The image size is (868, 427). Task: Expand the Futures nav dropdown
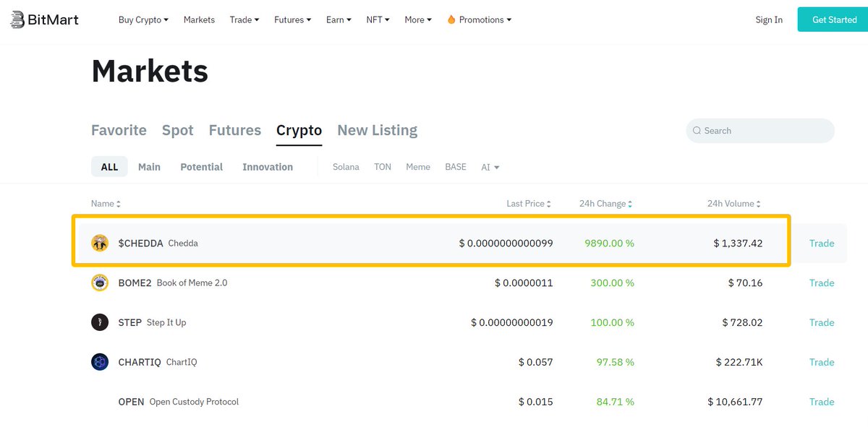click(x=293, y=20)
